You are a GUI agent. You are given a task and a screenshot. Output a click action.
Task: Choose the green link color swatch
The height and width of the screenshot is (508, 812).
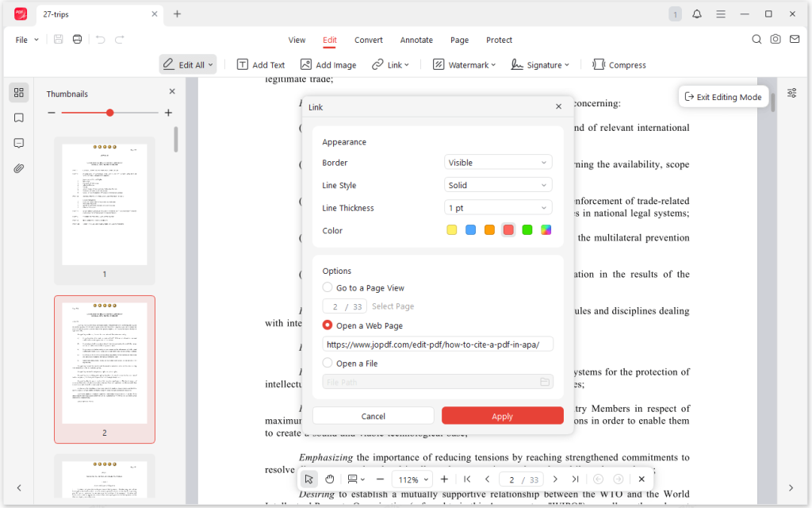pos(527,229)
